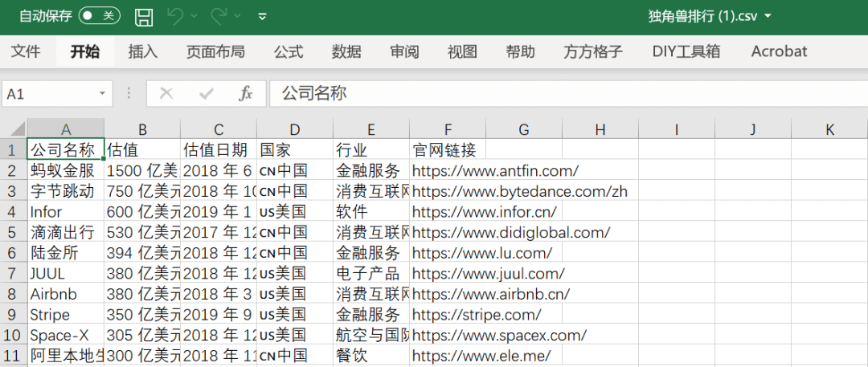
Task: Switch to the 审阅 ribbon tab
Action: tap(404, 51)
